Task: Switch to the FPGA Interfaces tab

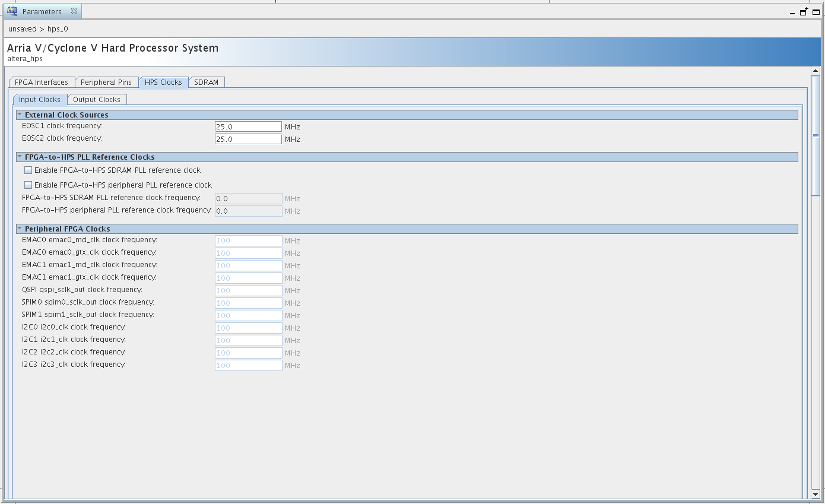Action: (x=42, y=83)
